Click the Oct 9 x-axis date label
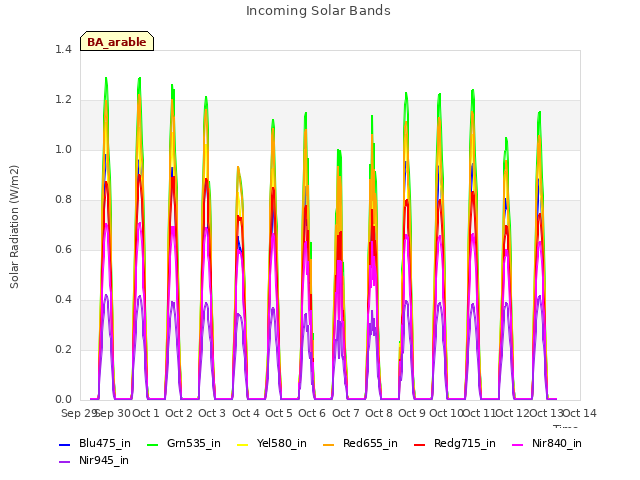 (x=412, y=413)
